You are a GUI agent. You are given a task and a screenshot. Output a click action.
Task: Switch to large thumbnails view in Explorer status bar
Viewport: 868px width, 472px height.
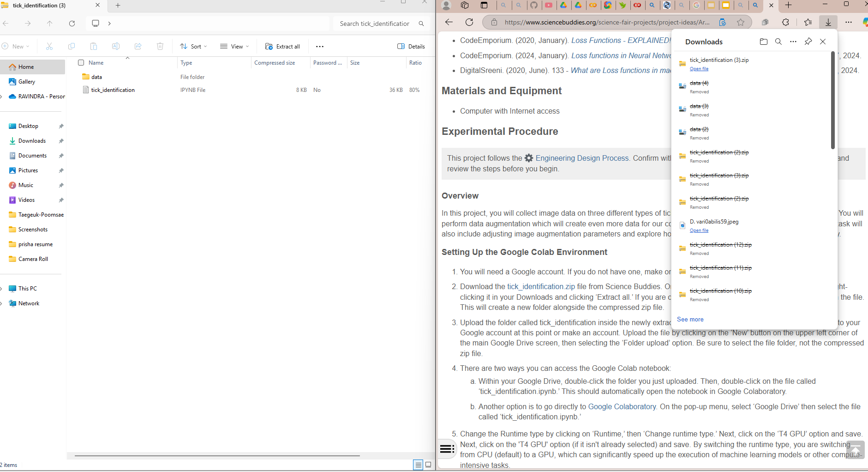[x=428, y=465]
